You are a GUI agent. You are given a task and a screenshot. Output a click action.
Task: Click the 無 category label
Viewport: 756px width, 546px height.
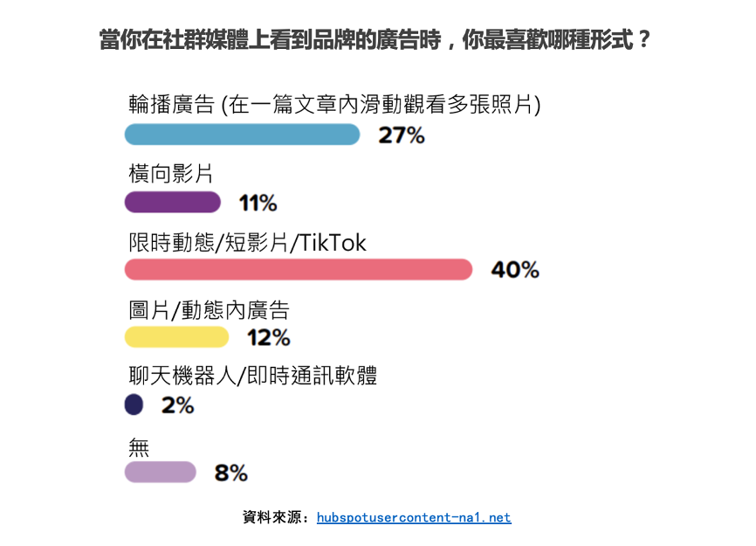[x=139, y=447]
